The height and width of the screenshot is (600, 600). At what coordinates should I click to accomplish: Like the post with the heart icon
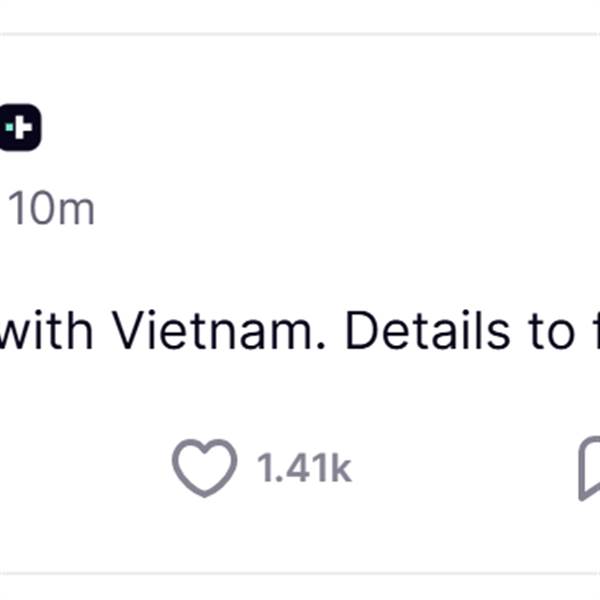(x=204, y=468)
